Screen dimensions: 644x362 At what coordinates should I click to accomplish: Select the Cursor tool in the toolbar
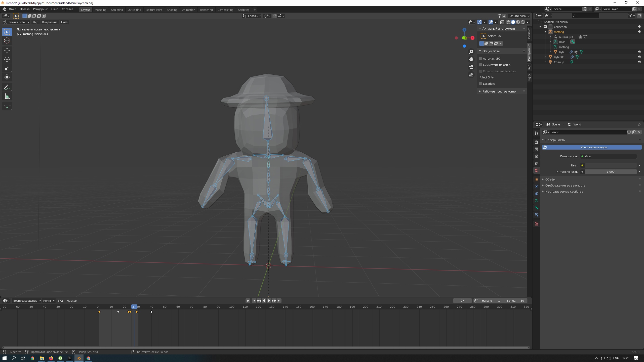coord(7,40)
